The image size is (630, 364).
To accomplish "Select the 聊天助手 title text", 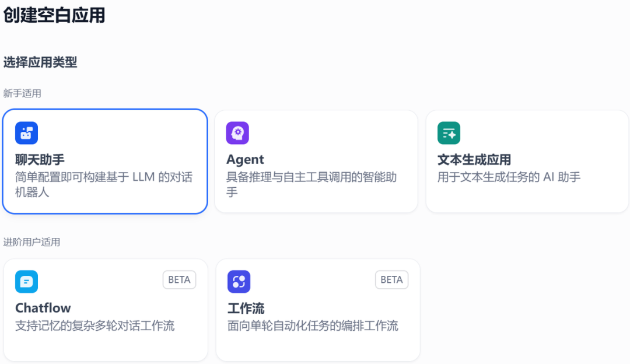I will 40,159.
